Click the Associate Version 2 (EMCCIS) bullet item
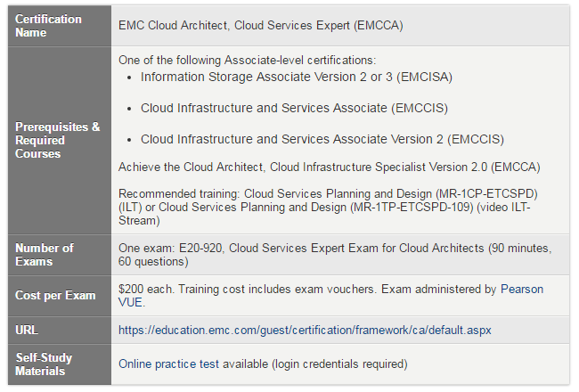Screen dimensions: 579x392 [x=322, y=139]
